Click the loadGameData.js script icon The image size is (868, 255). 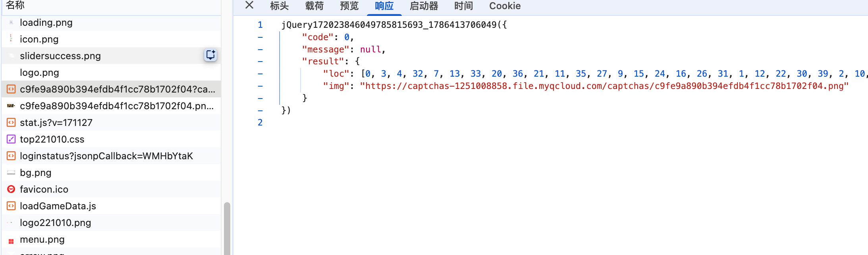pyautogui.click(x=11, y=206)
